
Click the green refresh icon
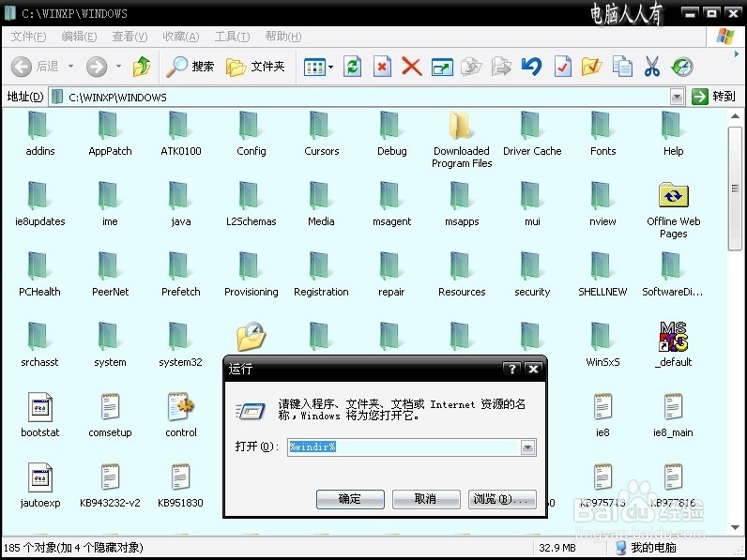[x=353, y=67]
